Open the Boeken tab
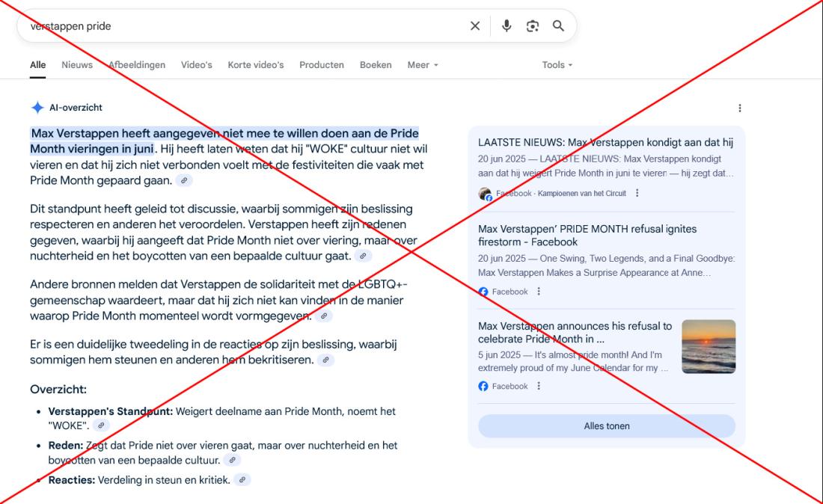This screenshot has width=823, height=504. coord(376,65)
